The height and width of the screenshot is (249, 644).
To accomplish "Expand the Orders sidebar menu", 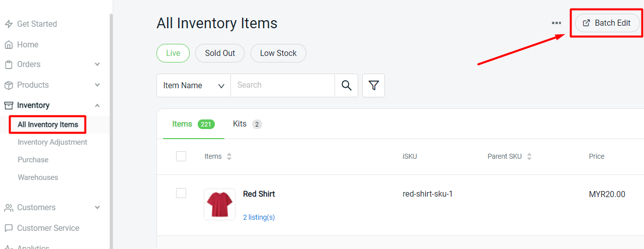I will [97, 65].
